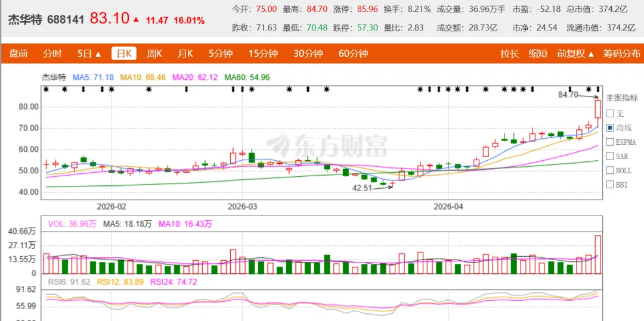Click the 缩短 shrink chart button
The image size is (644, 321).
pos(538,54)
